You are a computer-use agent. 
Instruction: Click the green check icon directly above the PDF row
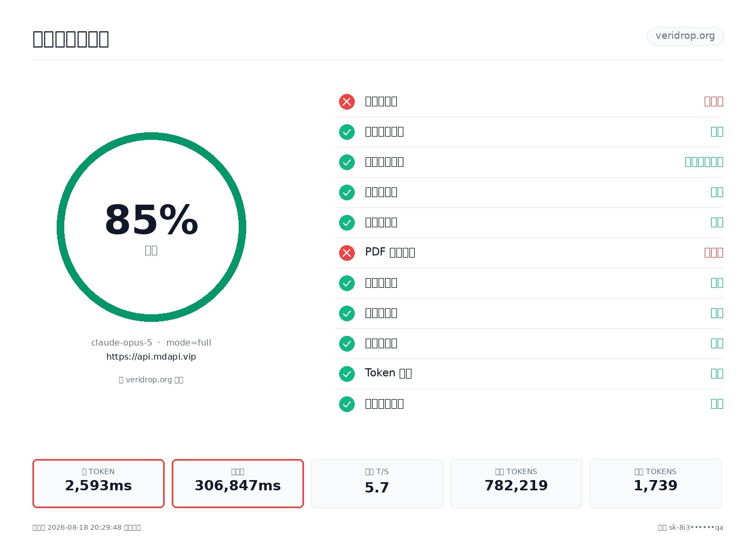click(x=347, y=222)
